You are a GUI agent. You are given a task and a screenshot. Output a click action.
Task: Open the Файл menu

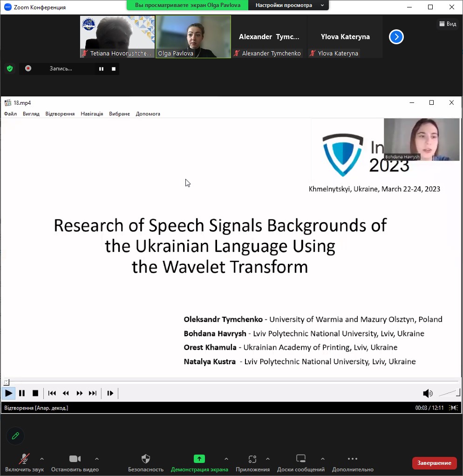10,114
